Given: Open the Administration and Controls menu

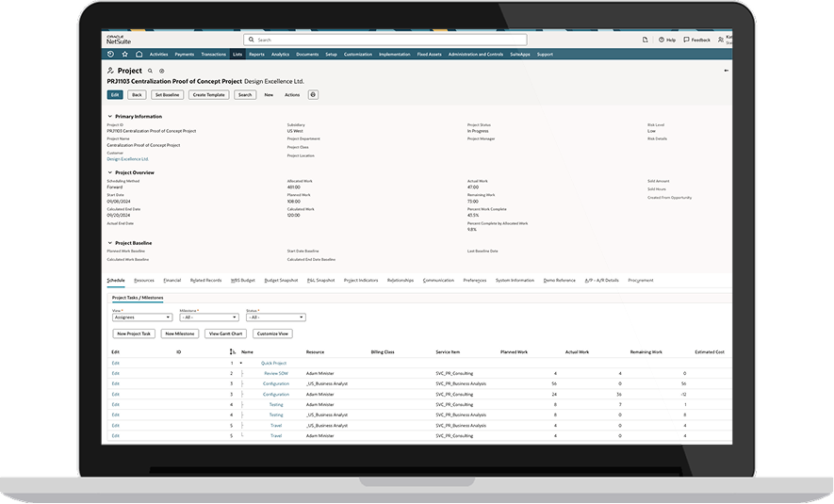Looking at the screenshot, I should coord(476,55).
